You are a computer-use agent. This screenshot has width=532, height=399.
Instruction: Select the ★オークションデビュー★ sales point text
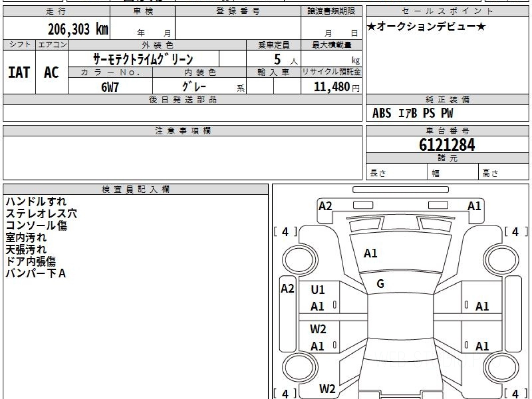pos(426,27)
